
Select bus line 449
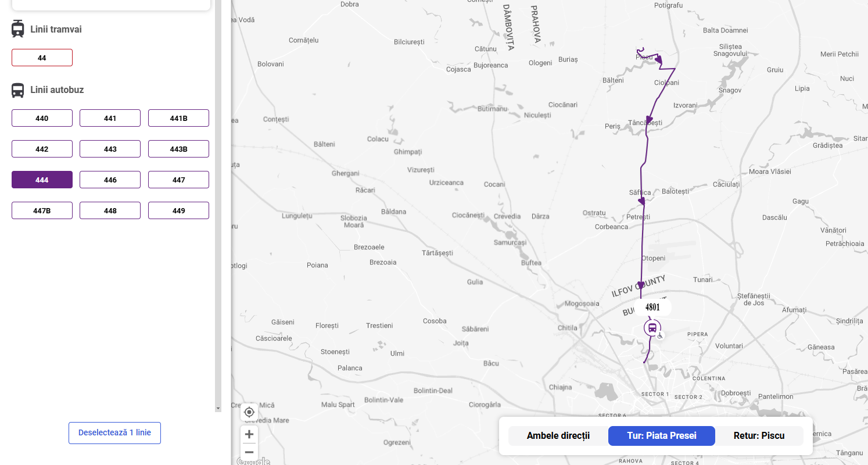click(178, 210)
